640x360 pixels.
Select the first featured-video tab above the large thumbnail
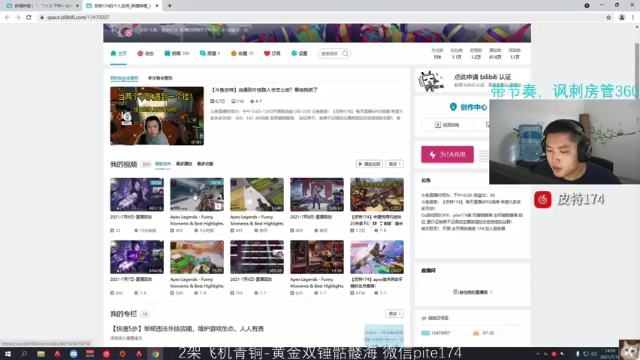tap(124, 78)
